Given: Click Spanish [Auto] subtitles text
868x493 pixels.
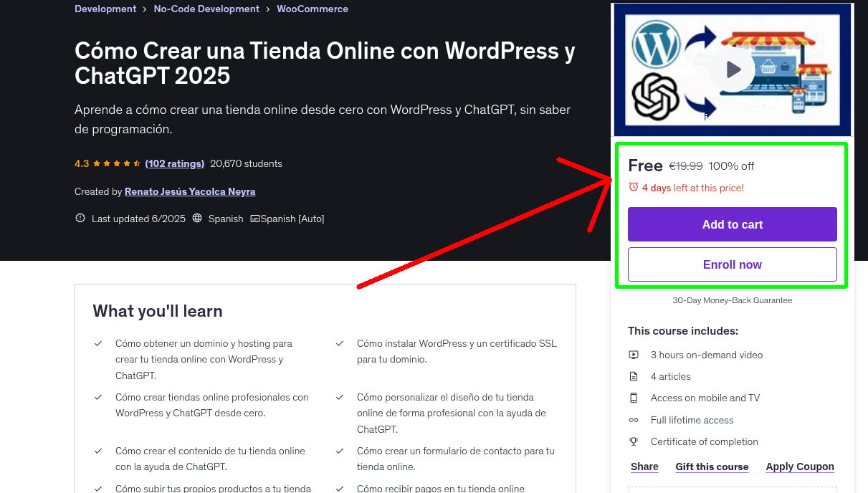Looking at the screenshot, I should 292,219.
